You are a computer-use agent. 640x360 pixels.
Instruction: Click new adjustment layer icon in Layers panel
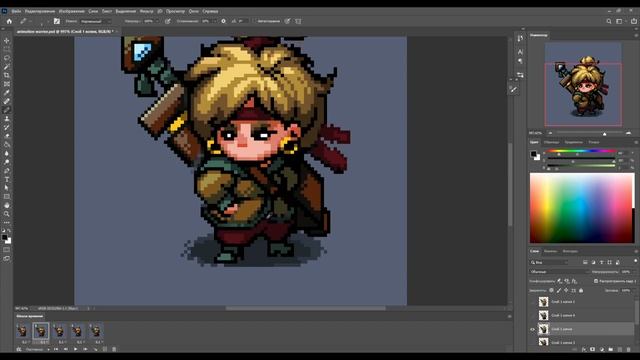(602, 350)
